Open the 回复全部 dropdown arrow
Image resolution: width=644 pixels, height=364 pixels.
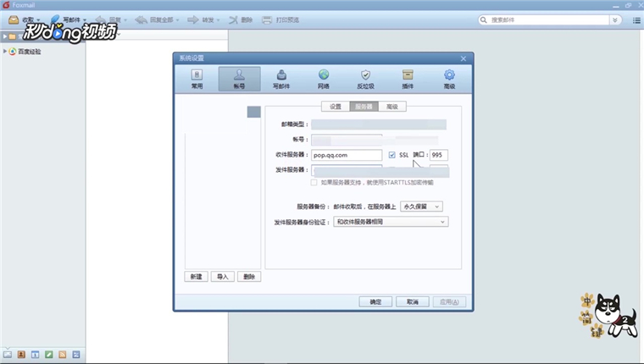(x=177, y=20)
